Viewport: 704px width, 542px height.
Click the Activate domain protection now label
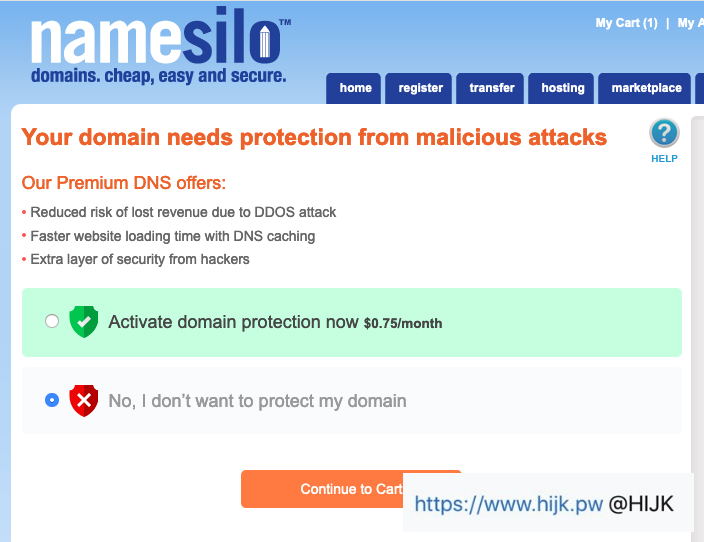(233, 322)
